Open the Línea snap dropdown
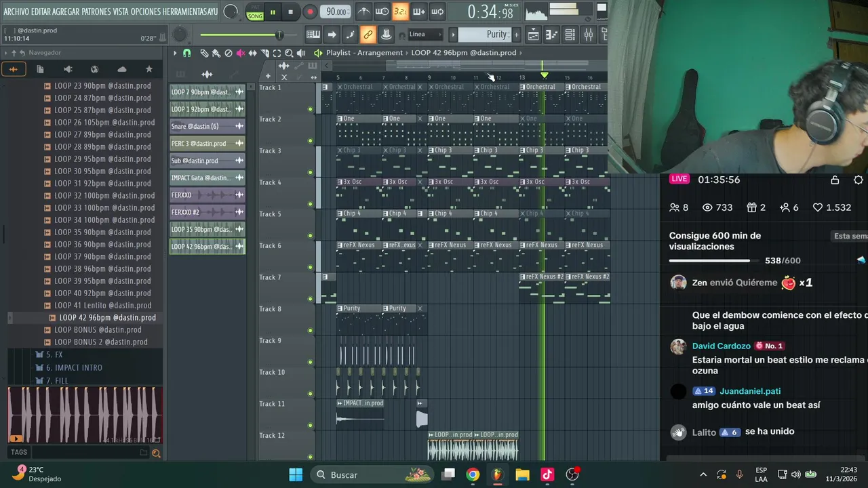 [x=425, y=35]
